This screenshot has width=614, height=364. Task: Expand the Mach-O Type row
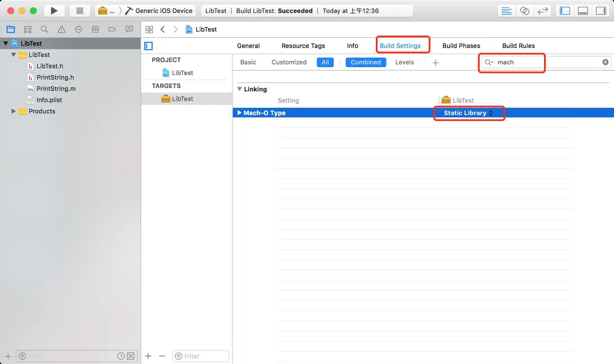click(x=239, y=113)
